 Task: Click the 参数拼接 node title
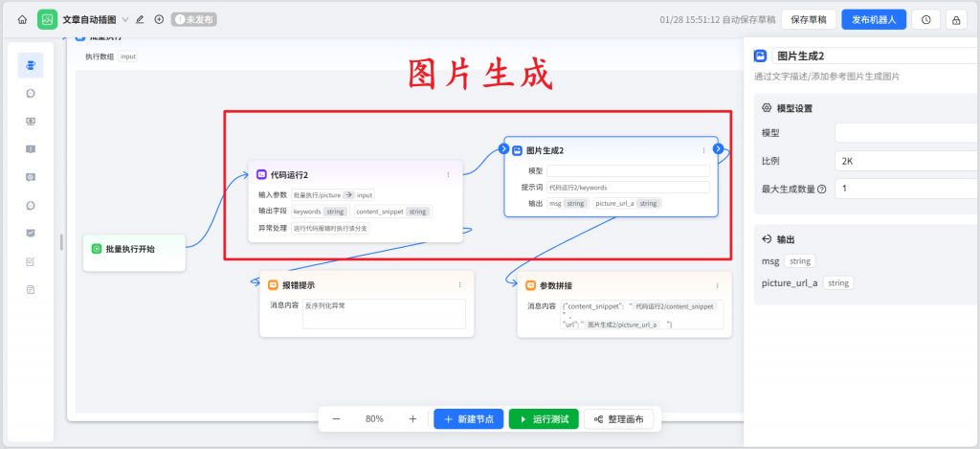point(556,286)
